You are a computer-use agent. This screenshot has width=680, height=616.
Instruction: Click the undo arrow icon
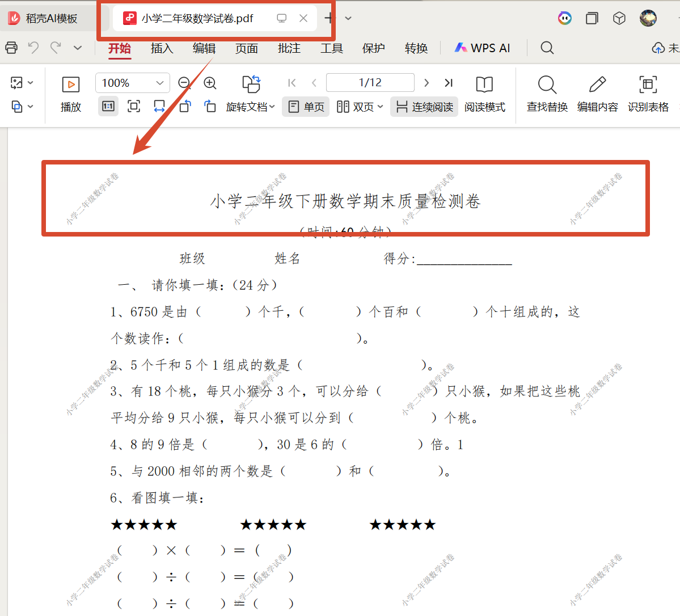coord(33,47)
